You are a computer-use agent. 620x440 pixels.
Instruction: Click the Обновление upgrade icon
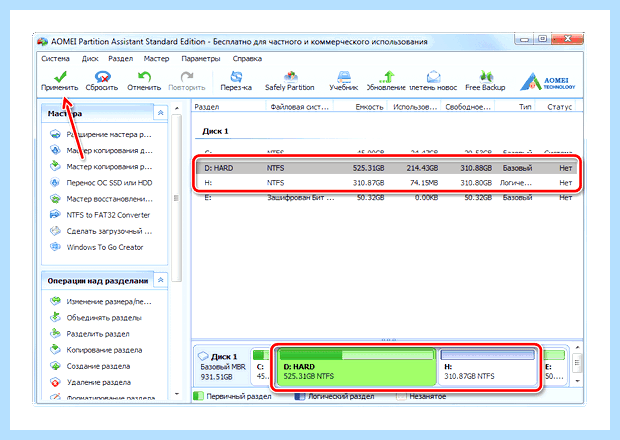point(386,81)
